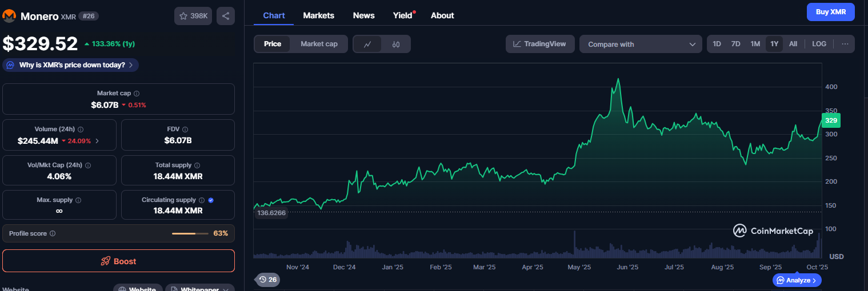This screenshot has width=868, height=291.
Task: Toggle chart to Price view
Action: [x=273, y=44]
